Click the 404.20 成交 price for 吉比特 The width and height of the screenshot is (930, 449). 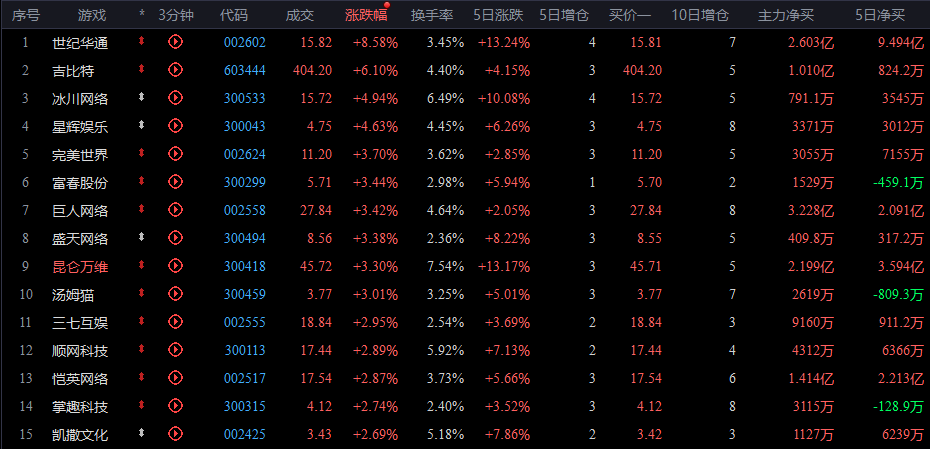pyautogui.click(x=313, y=71)
